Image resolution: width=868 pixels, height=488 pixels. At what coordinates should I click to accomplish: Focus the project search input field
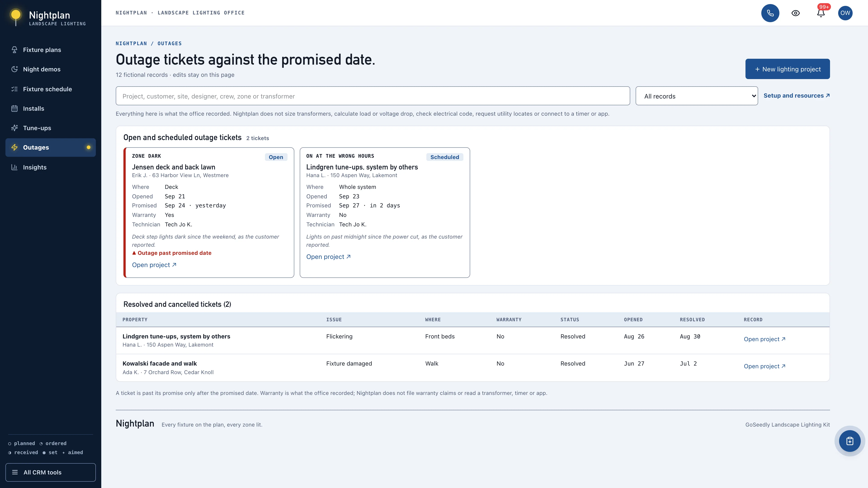click(x=373, y=96)
